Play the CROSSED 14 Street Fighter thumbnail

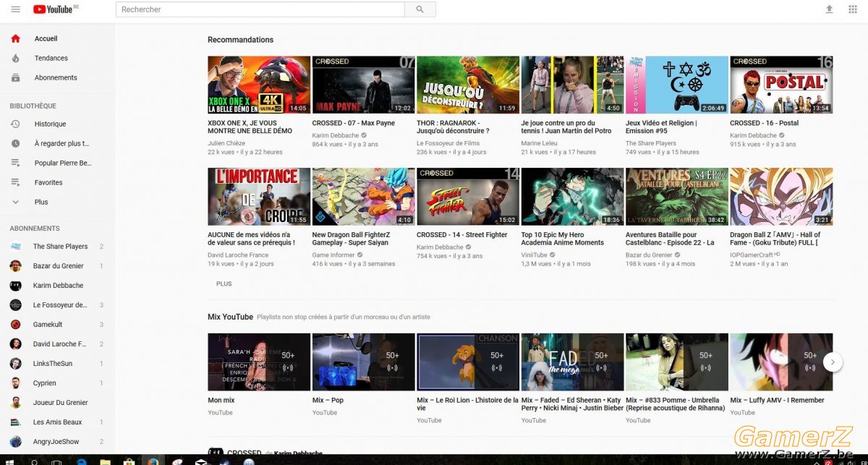coord(468,197)
